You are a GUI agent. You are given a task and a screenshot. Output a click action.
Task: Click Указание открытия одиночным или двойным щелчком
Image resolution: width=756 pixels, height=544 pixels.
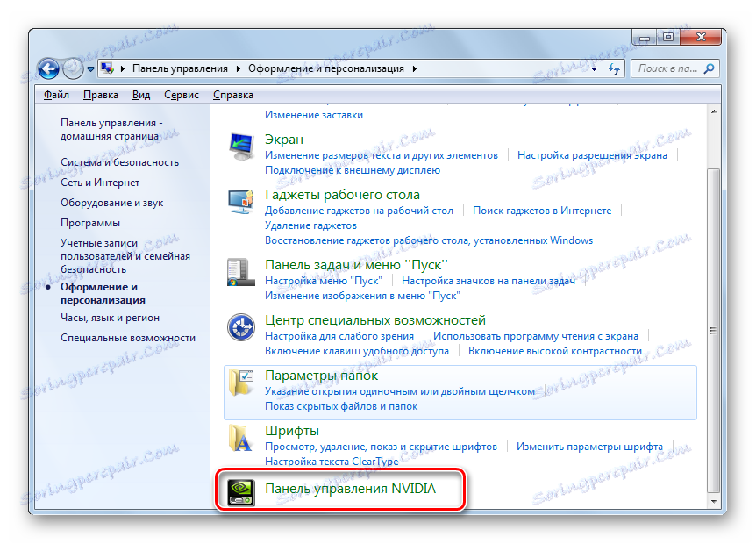coord(400,391)
